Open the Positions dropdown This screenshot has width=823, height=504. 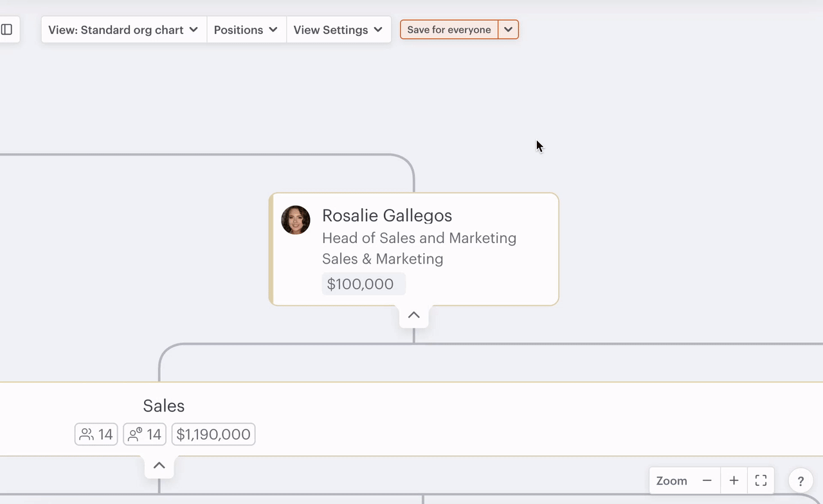(x=246, y=29)
